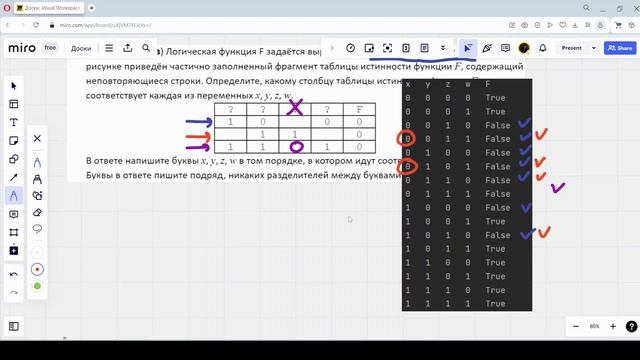Open the shopping cart icon in browser toolbar

[618, 25]
